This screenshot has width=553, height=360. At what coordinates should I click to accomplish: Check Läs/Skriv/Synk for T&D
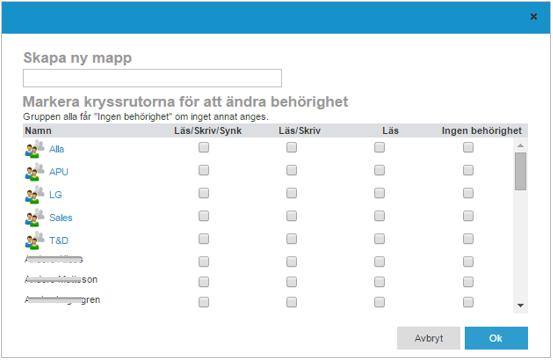click(x=203, y=239)
